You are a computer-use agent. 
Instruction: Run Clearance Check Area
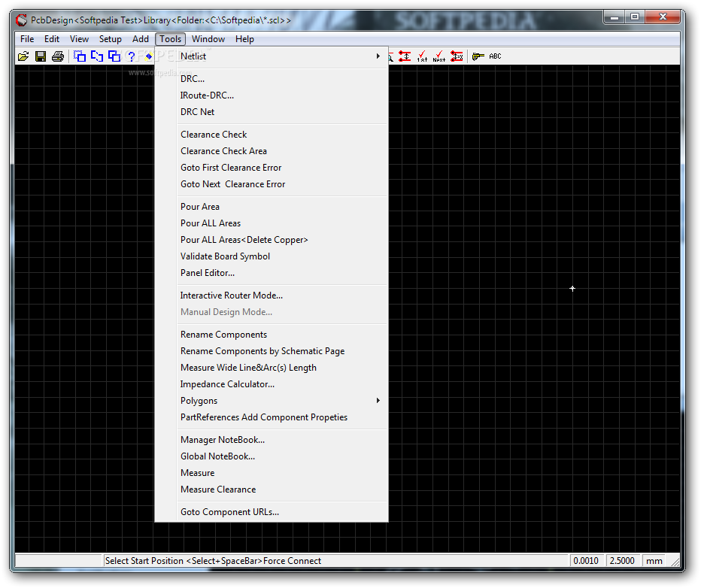pyautogui.click(x=272, y=151)
